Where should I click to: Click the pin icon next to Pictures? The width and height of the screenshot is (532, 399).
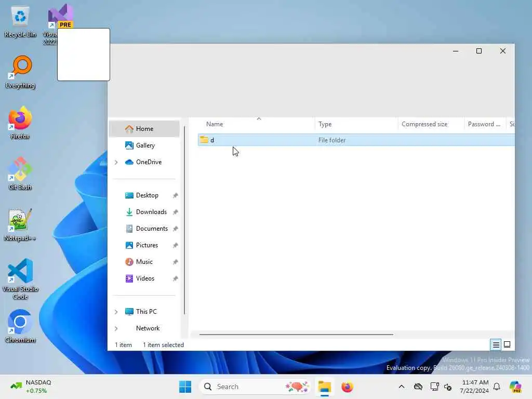(175, 245)
